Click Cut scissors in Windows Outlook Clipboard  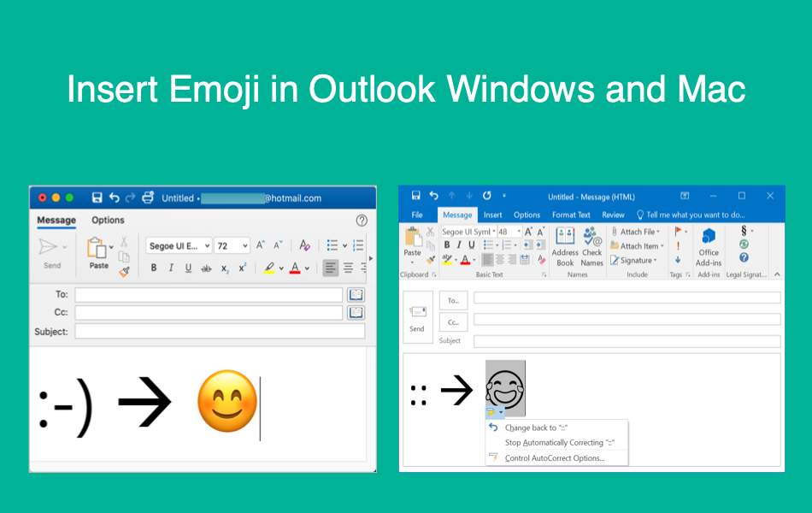tap(430, 232)
